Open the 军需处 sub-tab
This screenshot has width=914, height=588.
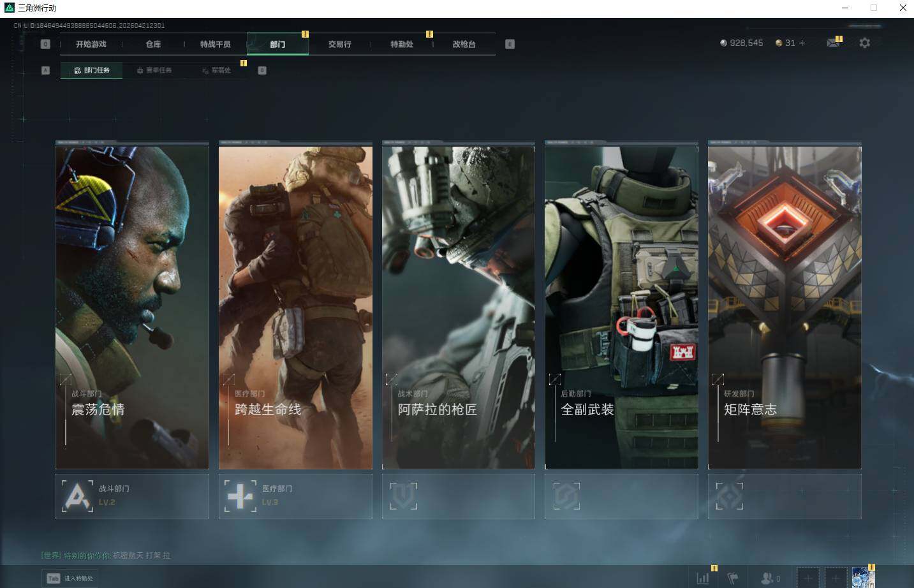217,70
